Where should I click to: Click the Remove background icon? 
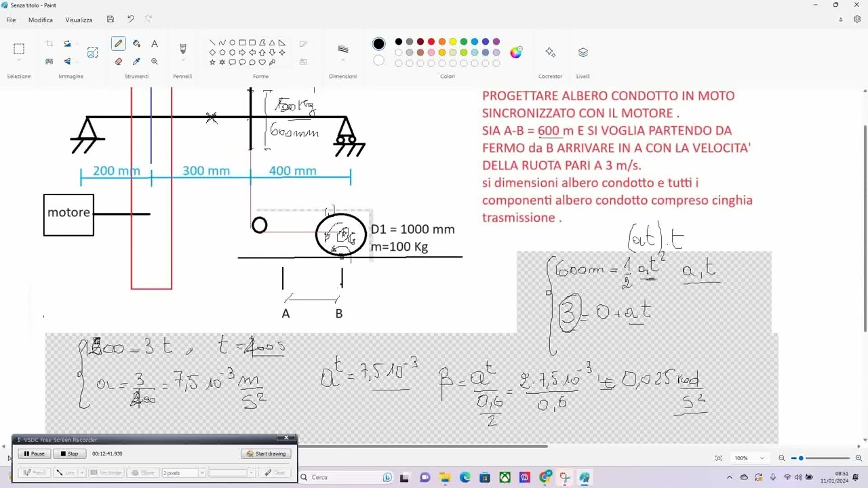(x=49, y=61)
